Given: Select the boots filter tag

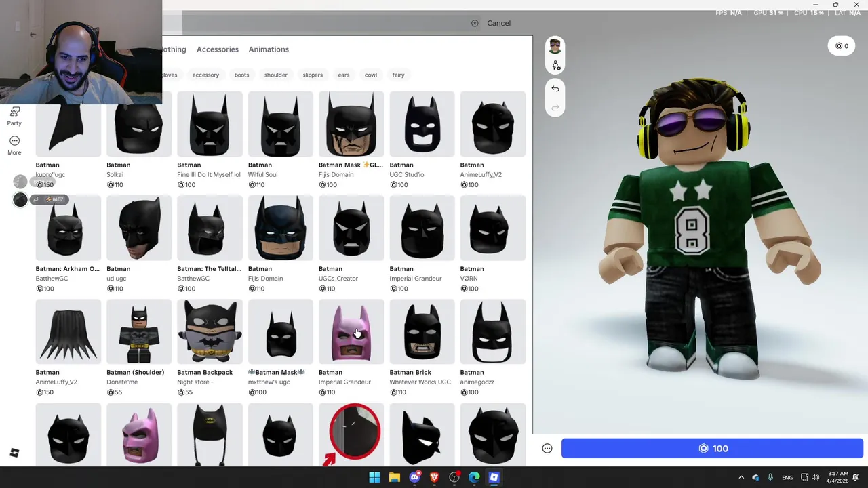Looking at the screenshot, I should click(241, 75).
